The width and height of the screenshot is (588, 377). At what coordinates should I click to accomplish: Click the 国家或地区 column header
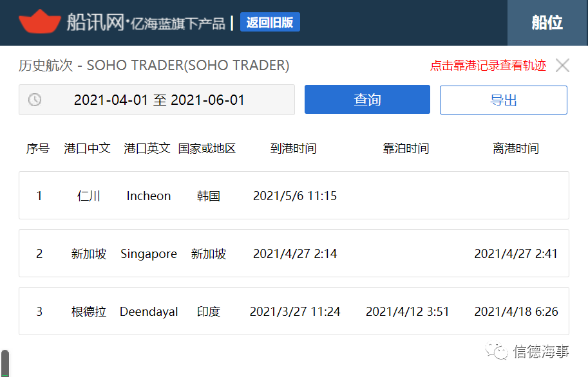pyautogui.click(x=207, y=149)
